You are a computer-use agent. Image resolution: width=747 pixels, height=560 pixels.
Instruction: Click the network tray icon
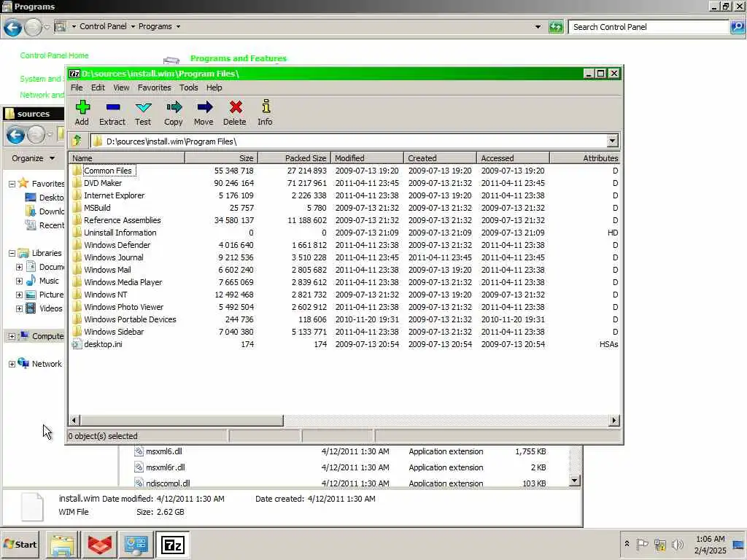coord(659,544)
